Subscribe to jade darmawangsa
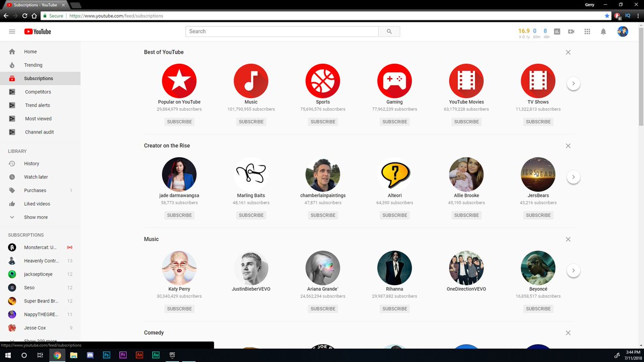644x362 pixels. coord(179,215)
